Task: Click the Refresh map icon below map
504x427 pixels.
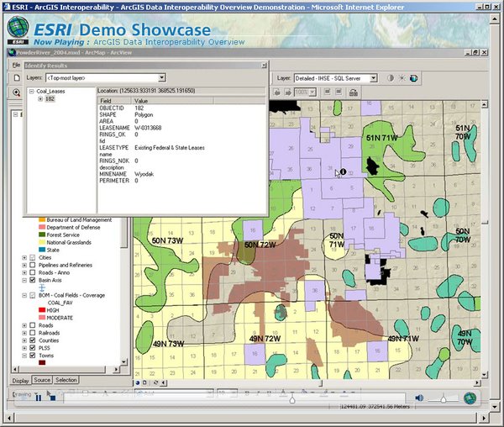Action: click(156, 382)
